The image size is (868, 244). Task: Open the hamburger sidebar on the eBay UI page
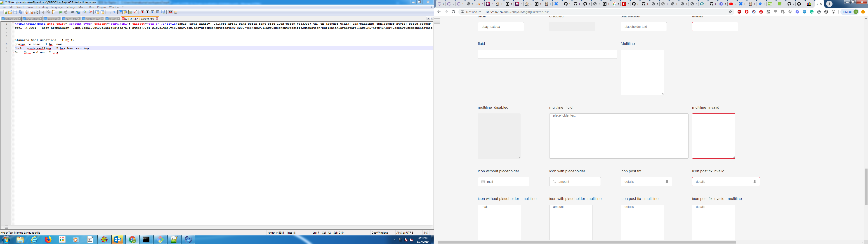click(x=437, y=21)
